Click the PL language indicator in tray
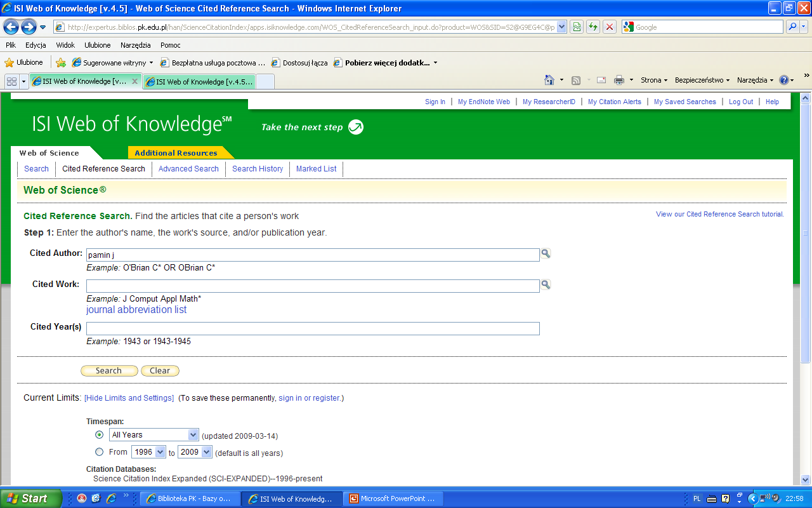 (x=697, y=498)
